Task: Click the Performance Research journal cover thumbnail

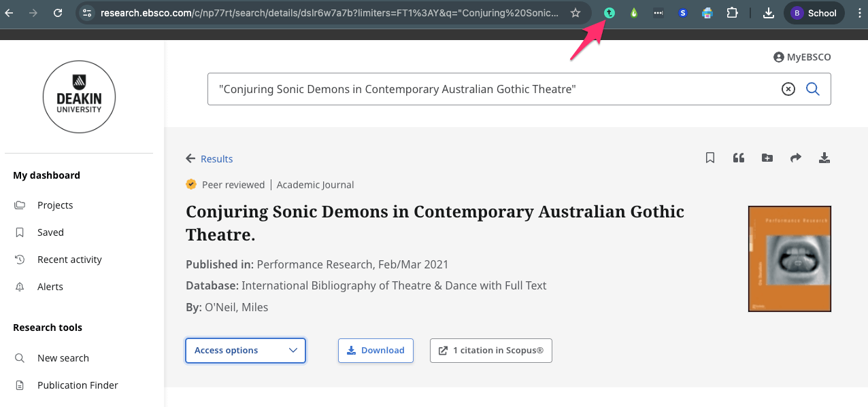Action: pyautogui.click(x=789, y=259)
